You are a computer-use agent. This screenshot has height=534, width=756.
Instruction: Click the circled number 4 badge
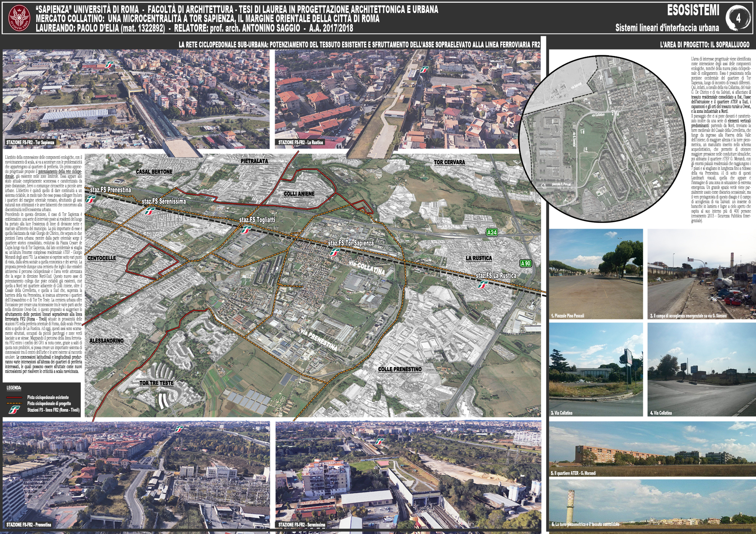click(x=738, y=18)
